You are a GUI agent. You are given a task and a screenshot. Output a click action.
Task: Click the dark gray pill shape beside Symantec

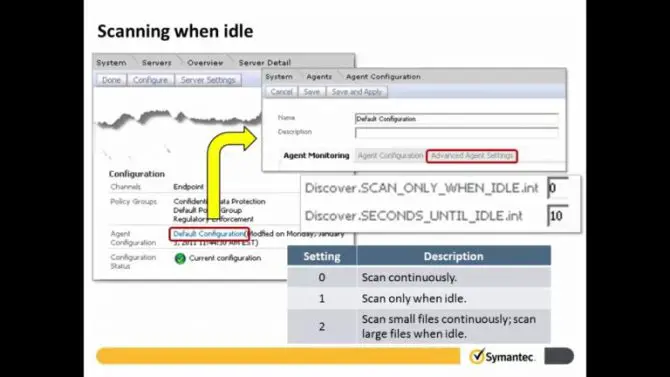pyautogui.click(x=559, y=356)
